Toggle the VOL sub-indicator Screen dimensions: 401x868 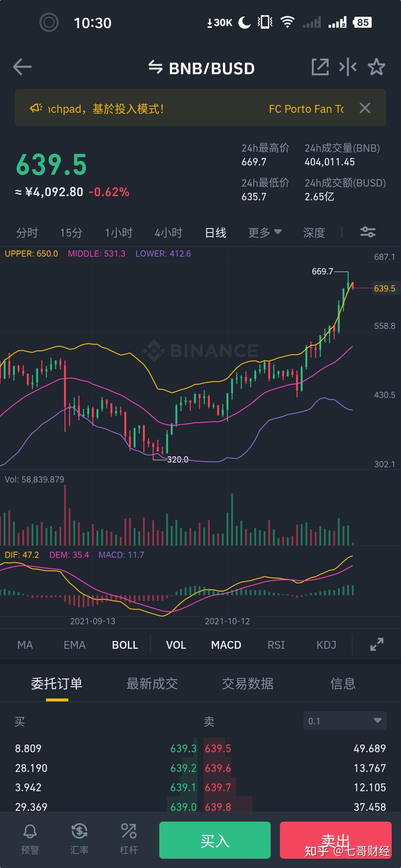(x=176, y=645)
